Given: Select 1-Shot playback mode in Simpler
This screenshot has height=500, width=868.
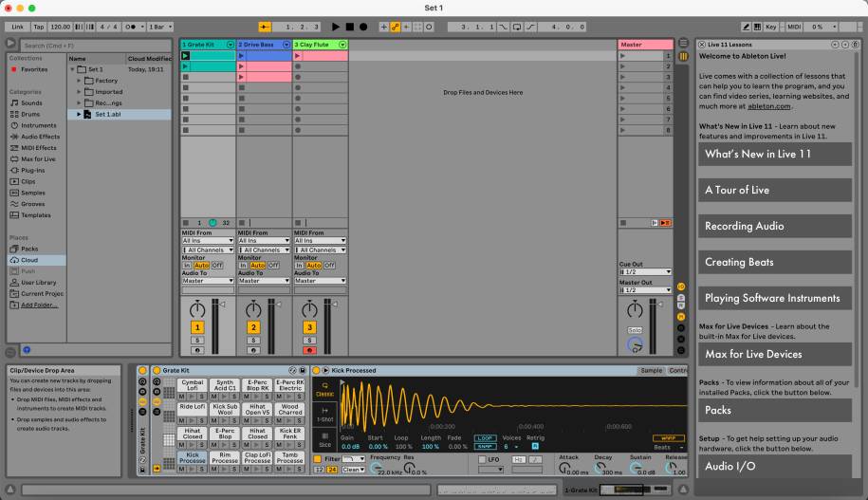Looking at the screenshot, I should (325, 415).
